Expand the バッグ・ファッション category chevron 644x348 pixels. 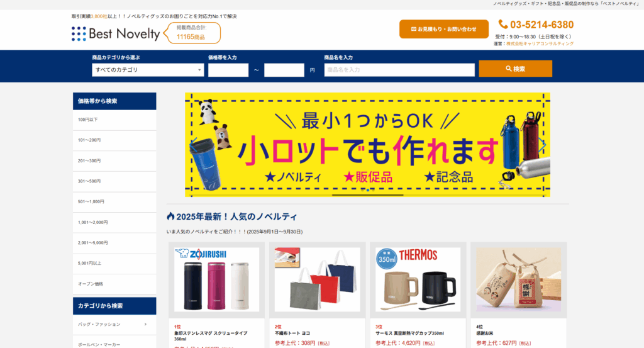(x=145, y=324)
